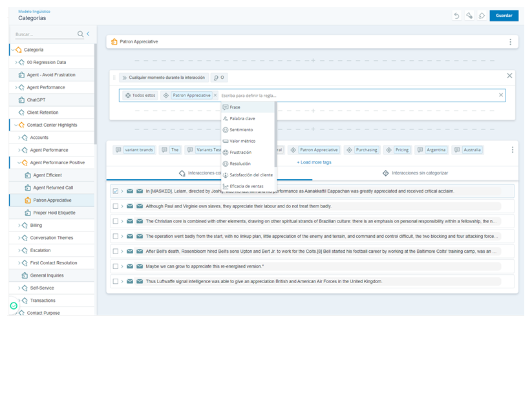Switch to Interacciones sin categorizar tab
The width and height of the screenshot is (532, 395).
[415, 173]
